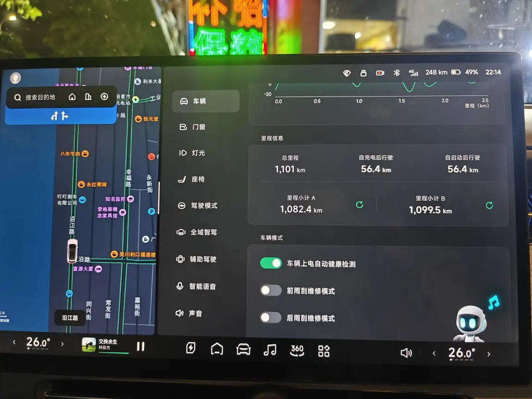Tap the 22:14 clock in status bar
This screenshot has height=399, width=532.
tap(493, 72)
